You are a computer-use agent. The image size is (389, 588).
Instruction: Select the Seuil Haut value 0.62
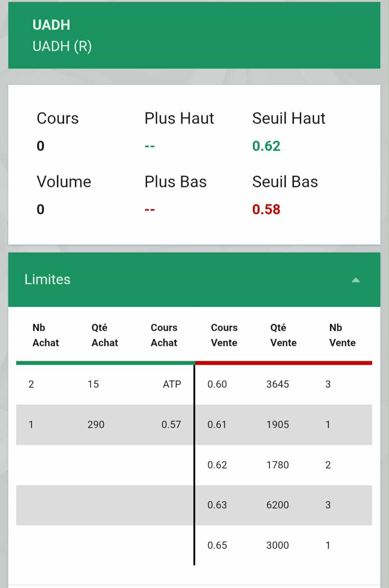click(x=266, y=146)
